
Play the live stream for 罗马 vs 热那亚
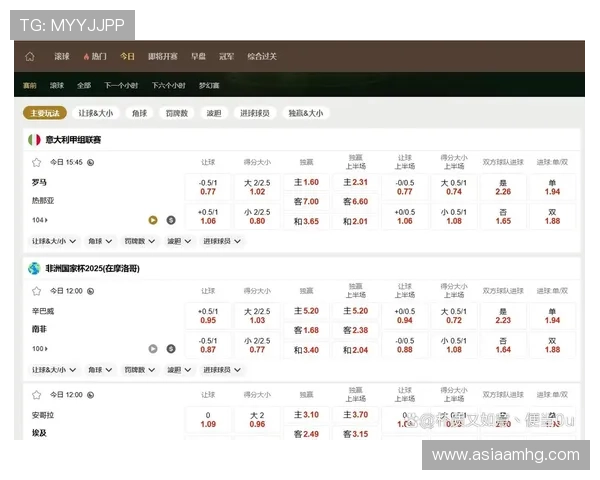(153, 220)
